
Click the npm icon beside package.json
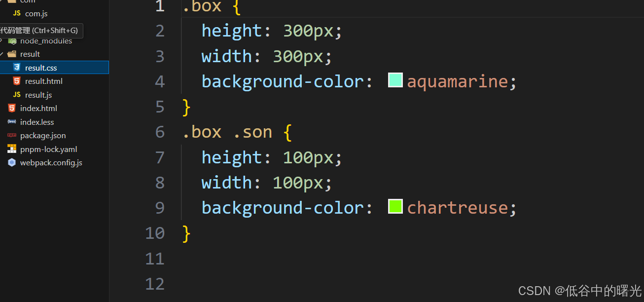[11, 135]
